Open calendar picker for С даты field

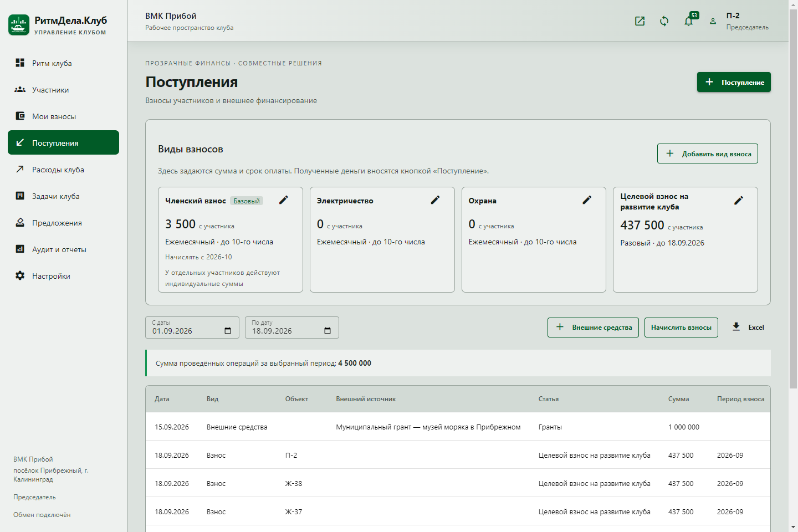(228, 331)
